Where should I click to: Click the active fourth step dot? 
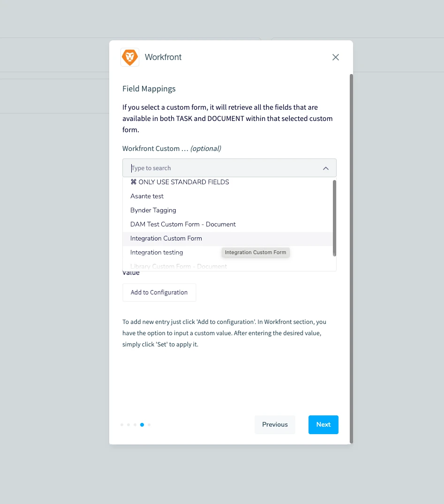click(142, 425)
